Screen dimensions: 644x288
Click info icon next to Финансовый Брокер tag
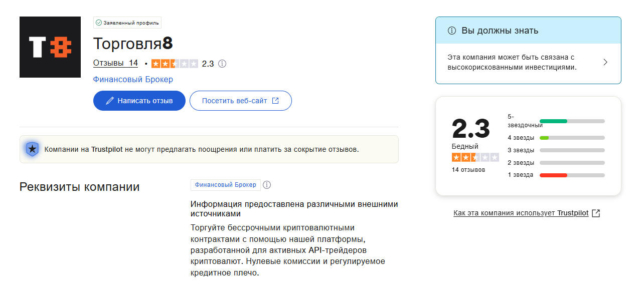[x=267, y=185]
